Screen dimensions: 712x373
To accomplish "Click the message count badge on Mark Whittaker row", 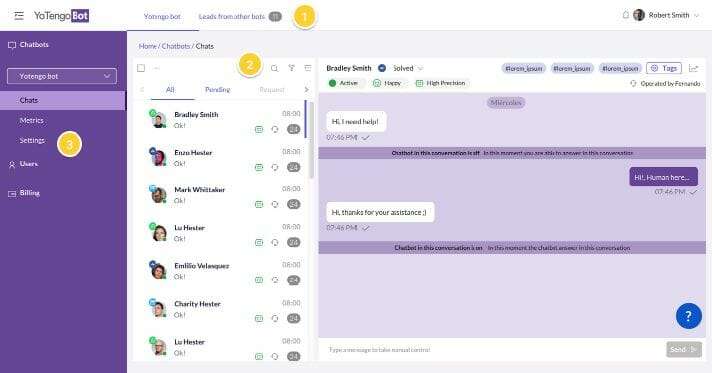I will click(294, 204).
